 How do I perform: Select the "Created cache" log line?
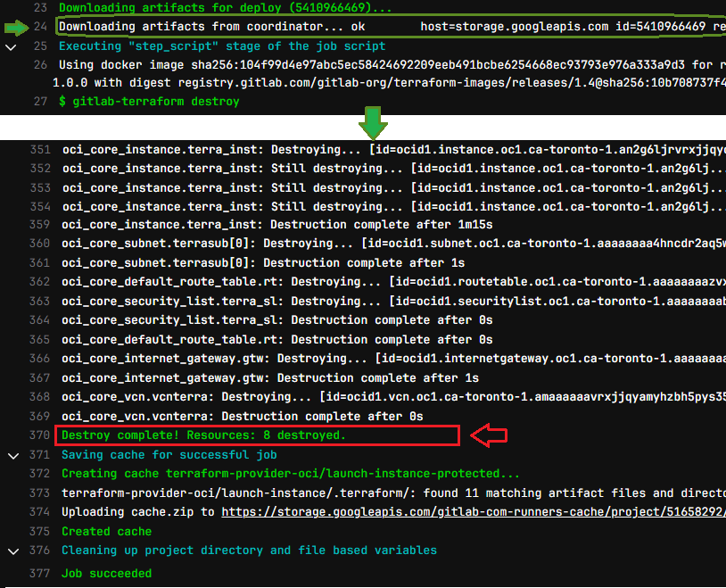pos(107,532)
